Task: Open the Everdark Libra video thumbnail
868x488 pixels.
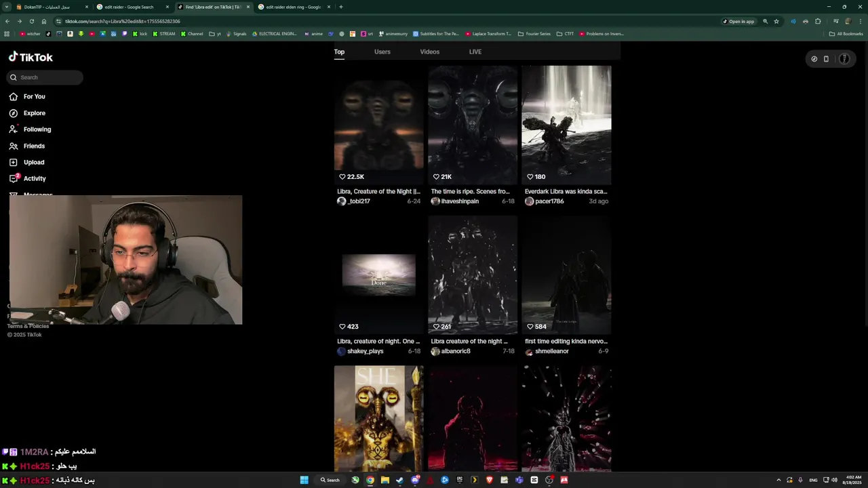Action: tap(566, 125)
